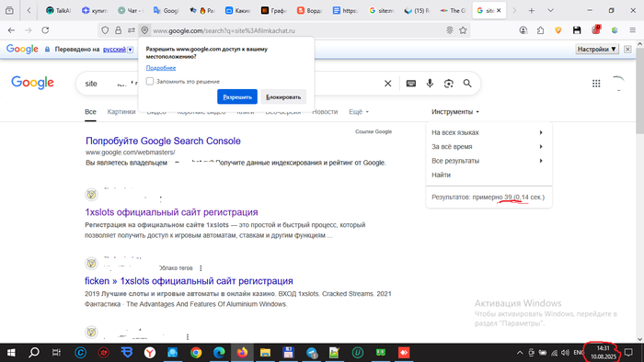Open the on-screen keyboard input tool
The image size is (644, 362).
[410, 84]
